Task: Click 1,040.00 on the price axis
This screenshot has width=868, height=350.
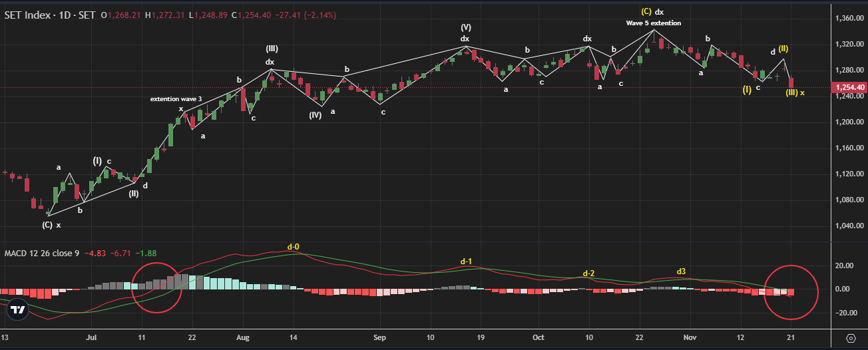Action: click(x=848, y=226)
